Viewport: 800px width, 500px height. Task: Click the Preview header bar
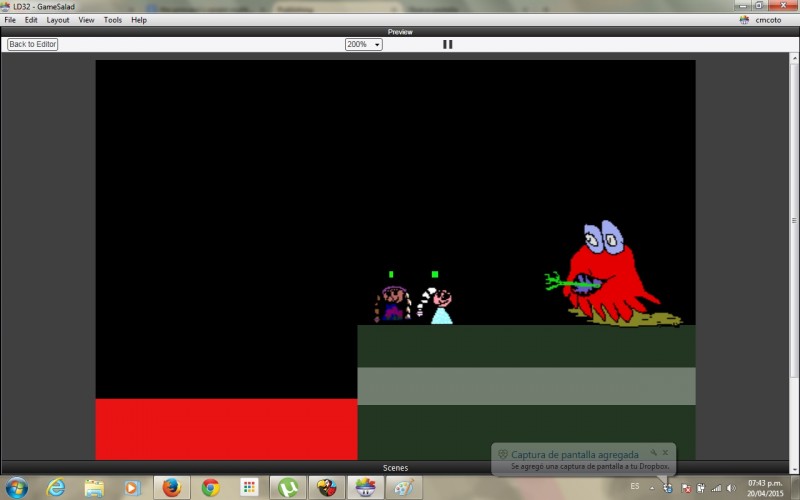coord(400,32)
